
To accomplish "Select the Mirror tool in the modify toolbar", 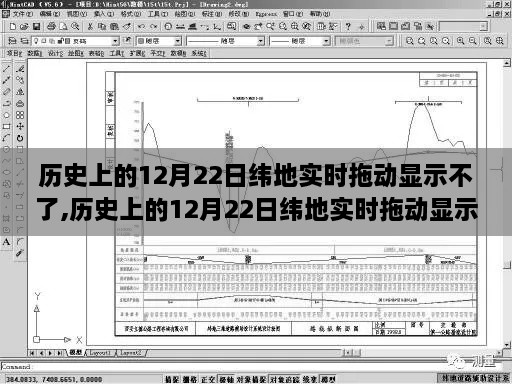I will point(20,92).
